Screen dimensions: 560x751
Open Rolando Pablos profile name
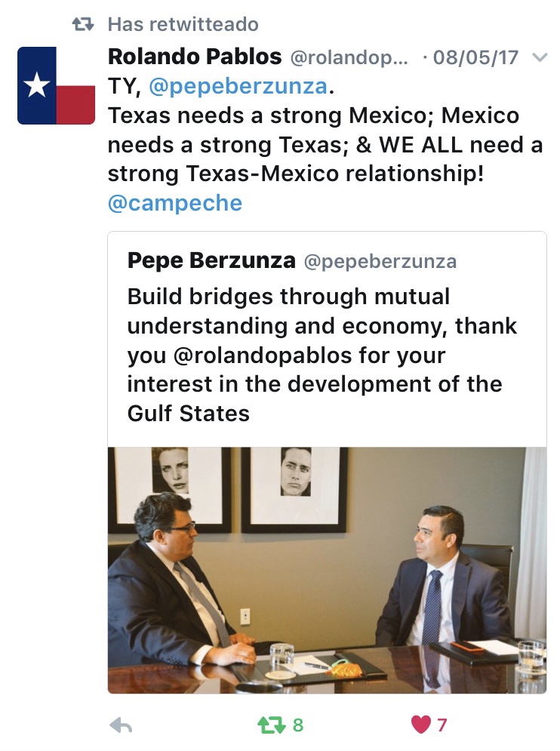tap(195, 57)
